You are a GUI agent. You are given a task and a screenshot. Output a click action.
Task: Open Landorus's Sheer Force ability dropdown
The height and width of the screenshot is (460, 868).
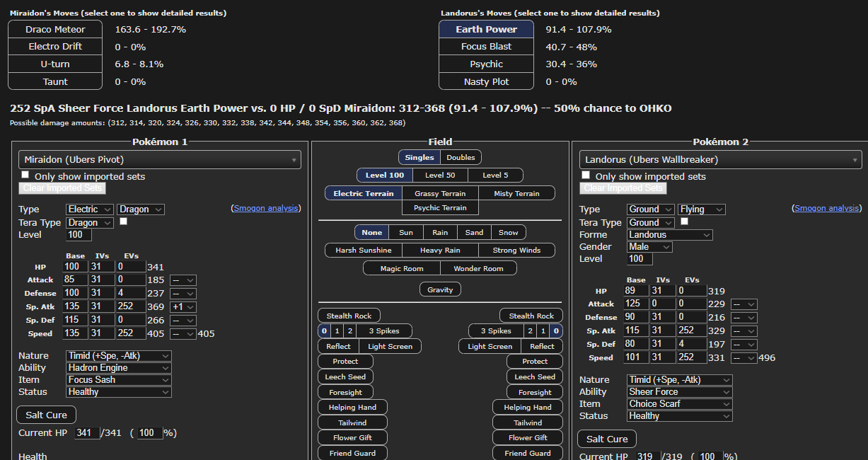point(680,392)
